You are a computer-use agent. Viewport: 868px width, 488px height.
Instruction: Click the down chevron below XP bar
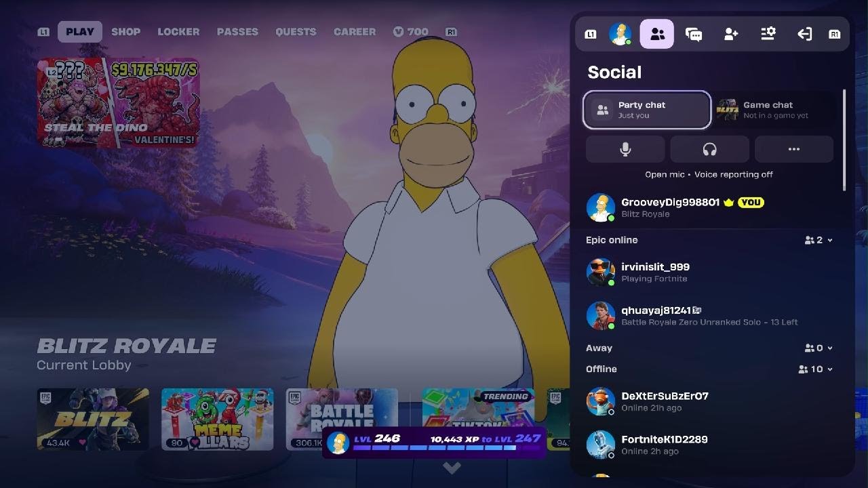point(452,468)
